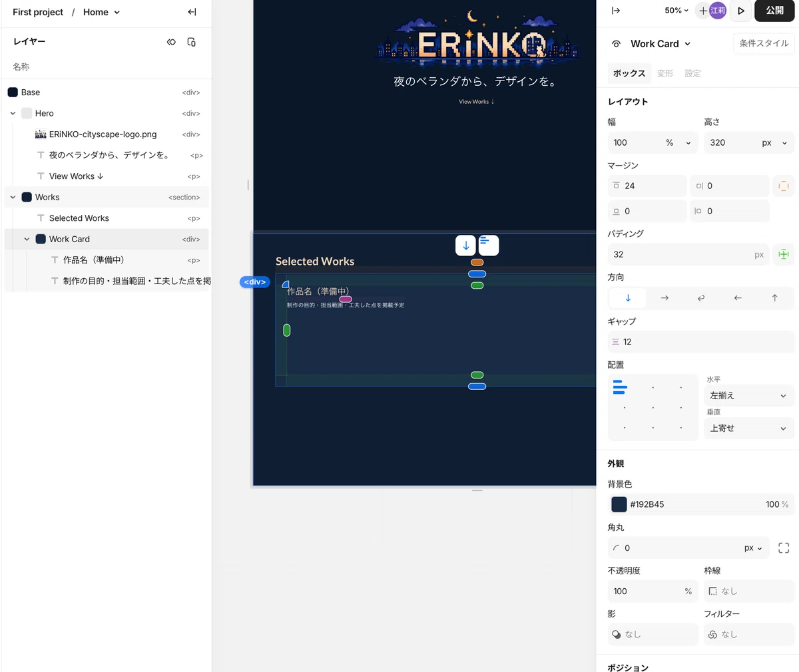Viewport: 799px width, 672px height.
Task: Click the orange handle above the card
Action: point(477,262)
